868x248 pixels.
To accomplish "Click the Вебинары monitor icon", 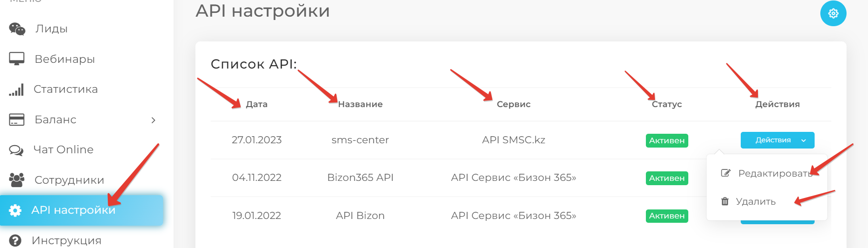I will click(x=17, y=59).
